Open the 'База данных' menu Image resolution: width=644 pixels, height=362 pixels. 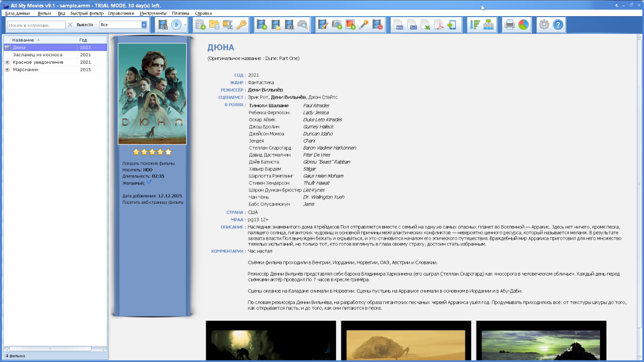coord(18,13)
